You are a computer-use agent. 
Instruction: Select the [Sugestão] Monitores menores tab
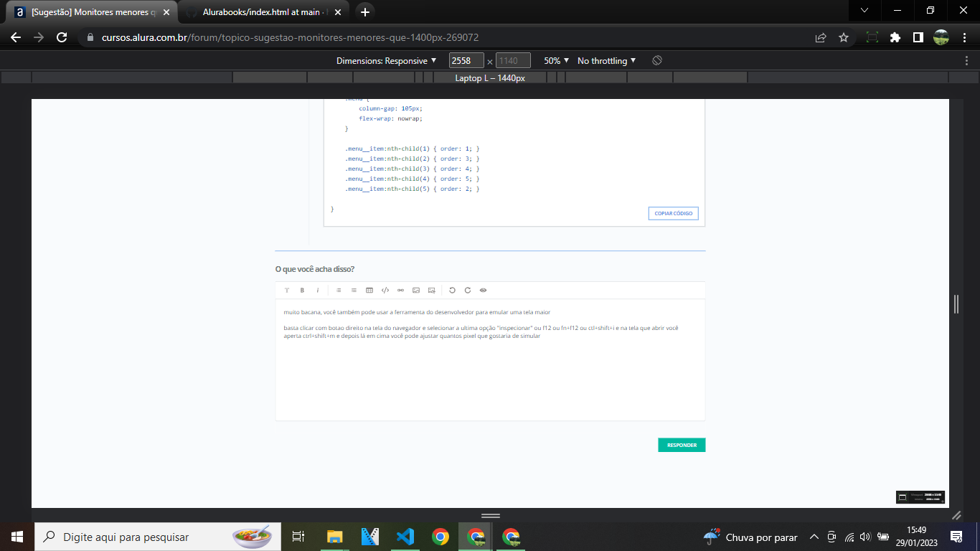coord(93,12)
